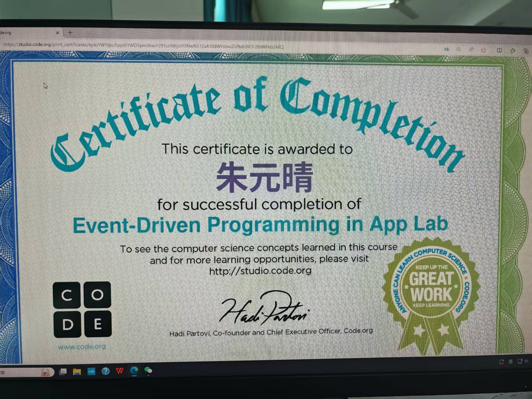Click 'for successful completion of' text
Viewport: 532px width, 399px height.
[x=259, y=205]
